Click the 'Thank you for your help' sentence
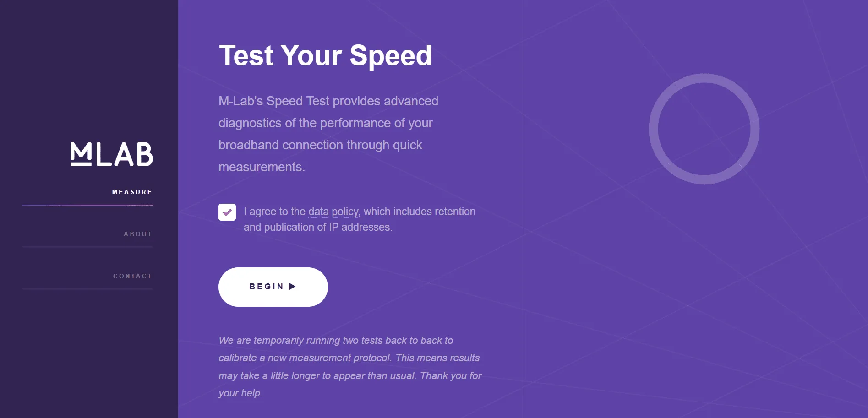868x418 pixels. tap(450, 376)
